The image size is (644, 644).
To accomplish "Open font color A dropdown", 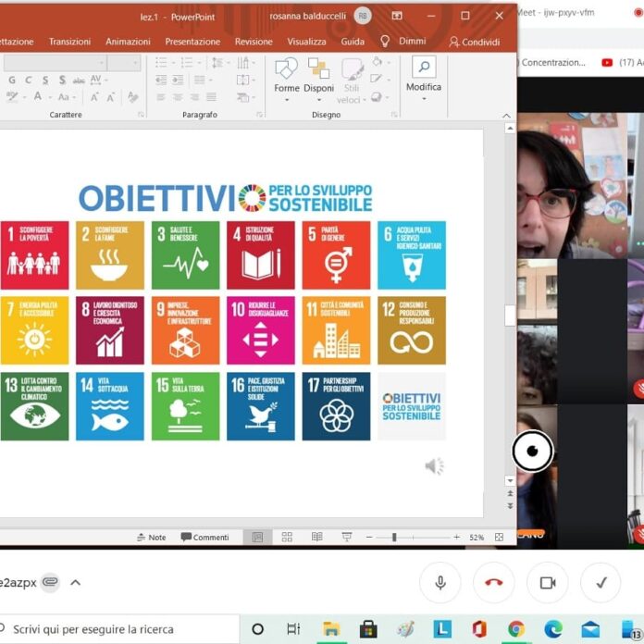I will coord(42,97).
